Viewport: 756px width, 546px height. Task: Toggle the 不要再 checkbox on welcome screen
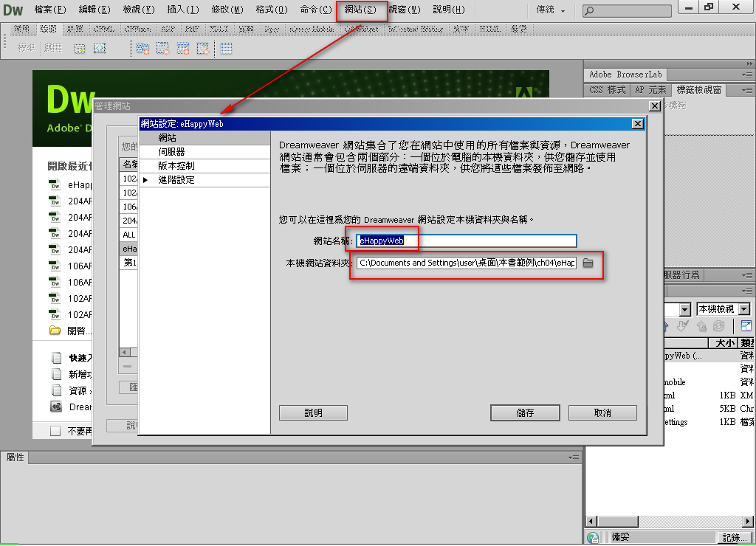55,431
